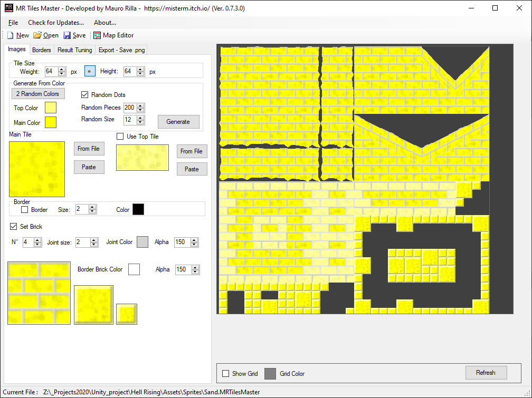Pick the Main Color swatch

(51, 122)
